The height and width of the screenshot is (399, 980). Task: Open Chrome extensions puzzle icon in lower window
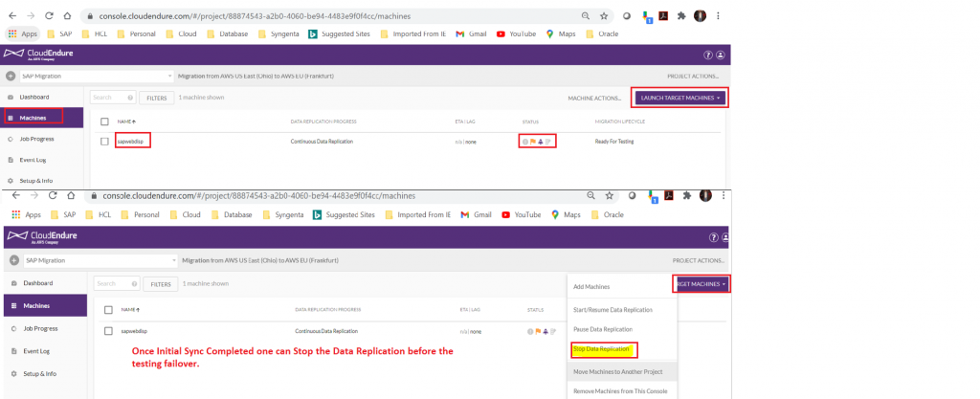[687, 195]
